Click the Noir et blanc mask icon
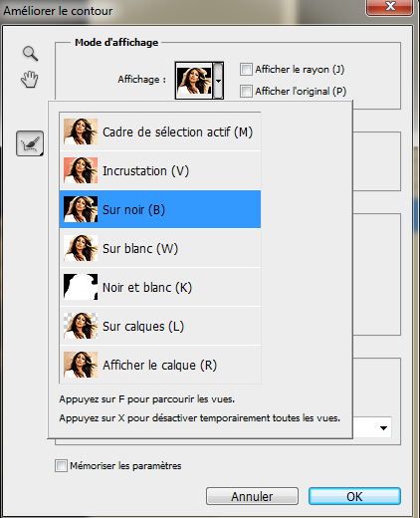Viewport: 420px width, 518px height. pos(81,287)
